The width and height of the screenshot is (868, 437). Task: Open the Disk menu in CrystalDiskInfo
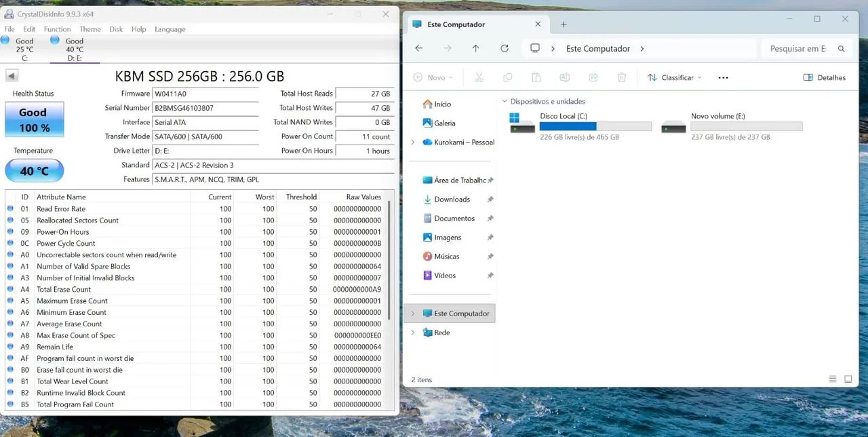point(116,29)
